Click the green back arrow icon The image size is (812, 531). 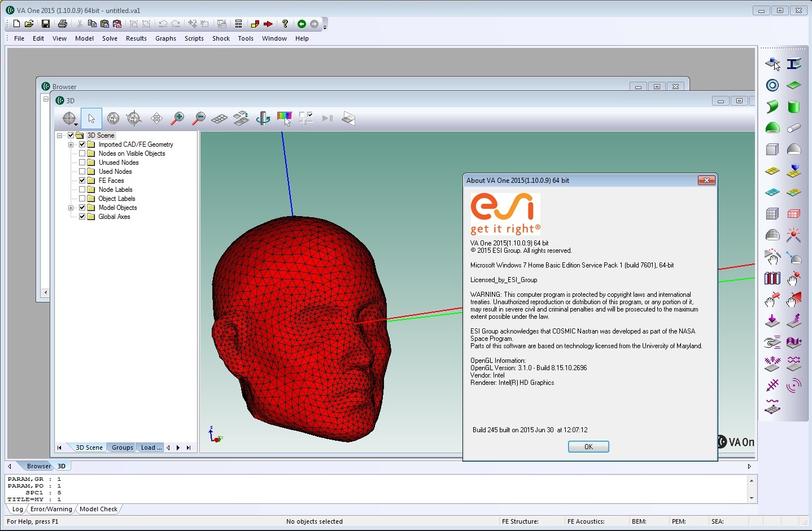pyautogui.click(x=302, y=24)
